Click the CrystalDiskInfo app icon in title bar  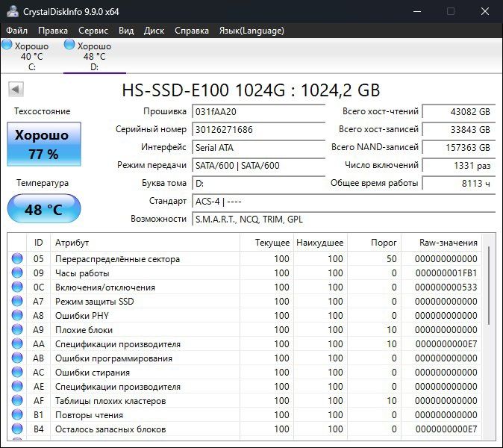point(13,11)
